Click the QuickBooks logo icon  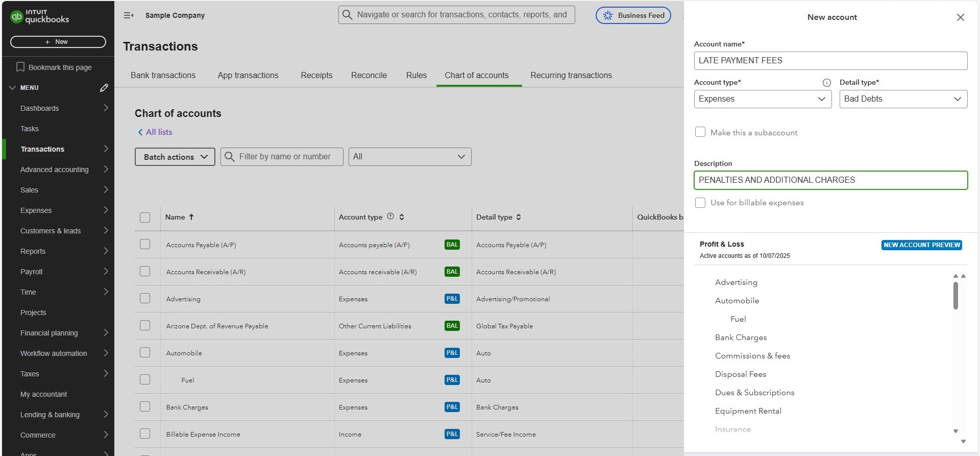coord(17,16)
